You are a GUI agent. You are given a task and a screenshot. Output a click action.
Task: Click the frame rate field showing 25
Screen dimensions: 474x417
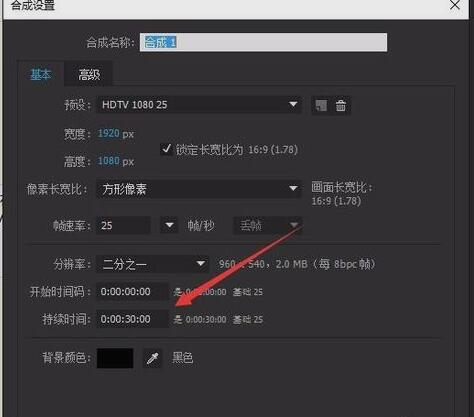coord(123,226)
